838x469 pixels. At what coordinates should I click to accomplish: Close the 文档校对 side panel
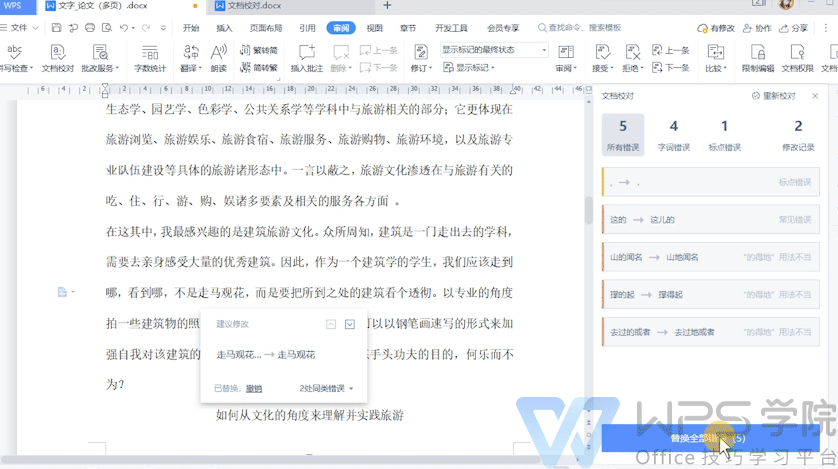pyautogui.click(x=815, y=96)
